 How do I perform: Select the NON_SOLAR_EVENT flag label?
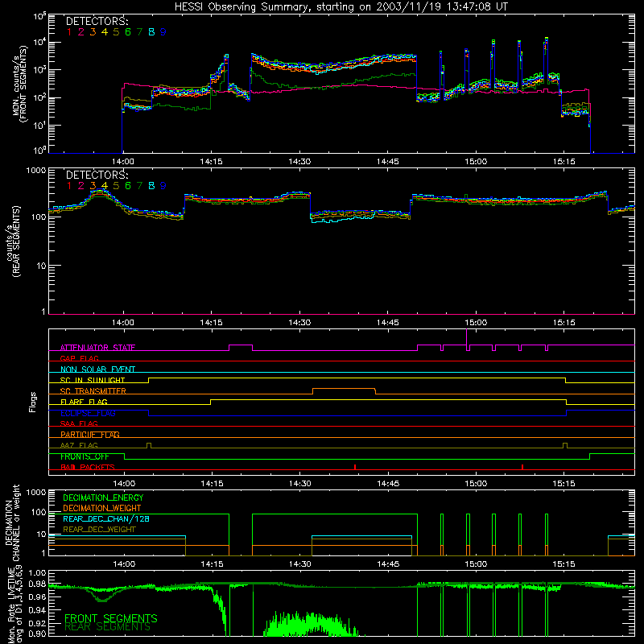97,369
